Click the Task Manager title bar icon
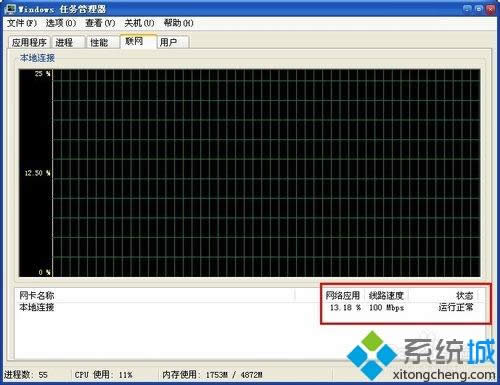 11,9
